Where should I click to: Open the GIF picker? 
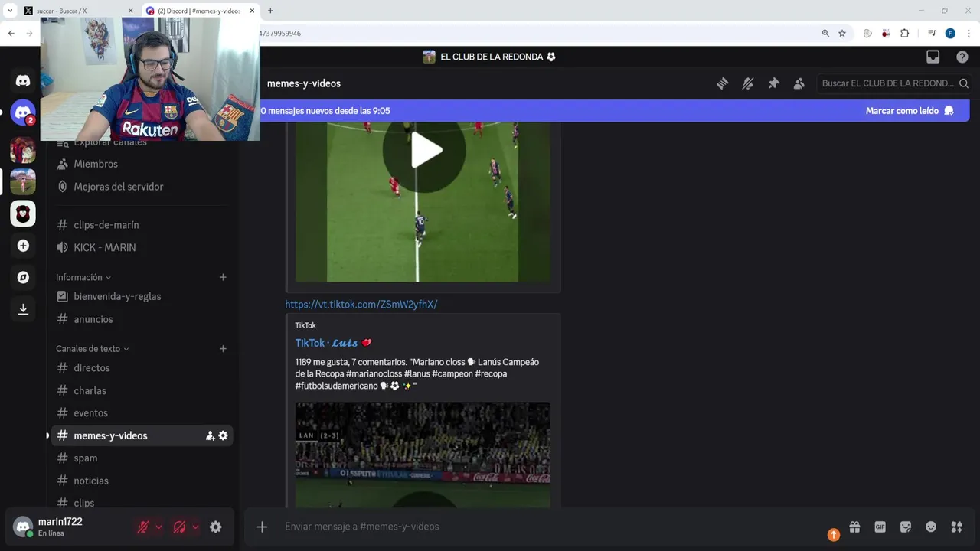tap(880, 527)
